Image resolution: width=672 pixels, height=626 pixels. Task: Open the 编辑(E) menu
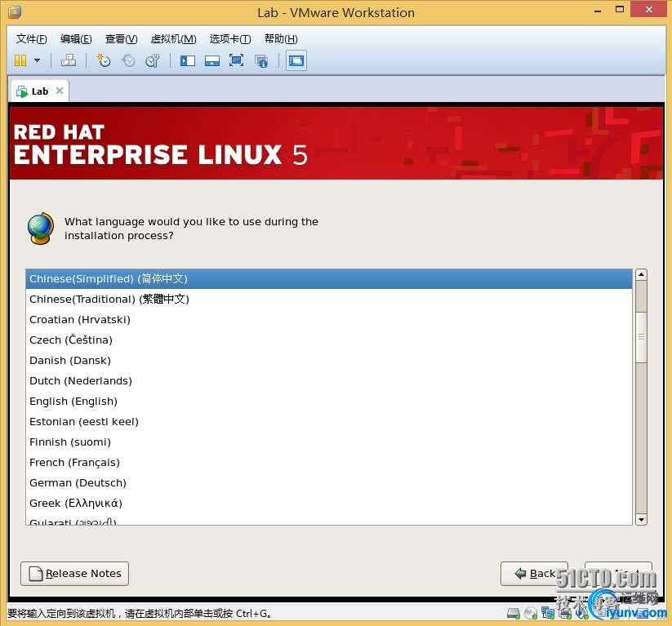pos(76,39)
